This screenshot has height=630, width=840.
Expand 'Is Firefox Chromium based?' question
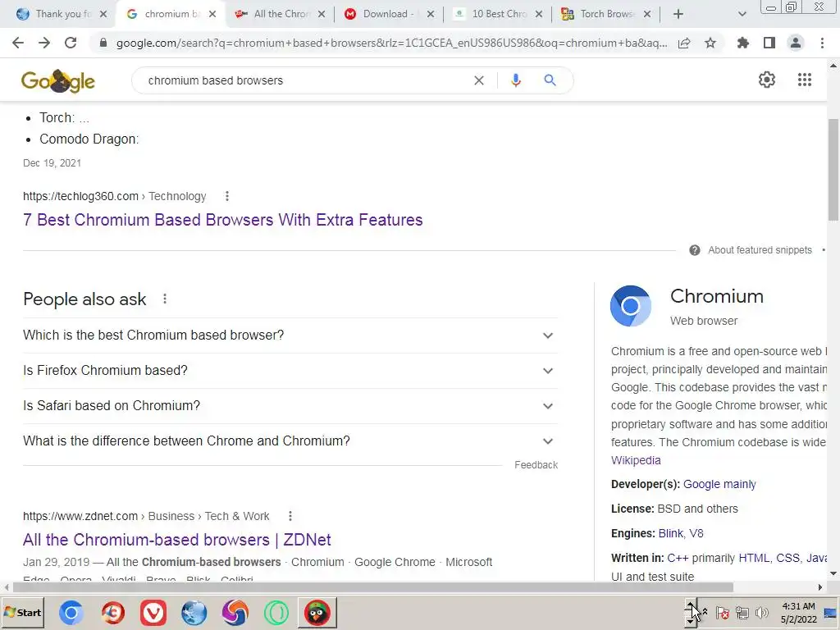coord(290,371)
